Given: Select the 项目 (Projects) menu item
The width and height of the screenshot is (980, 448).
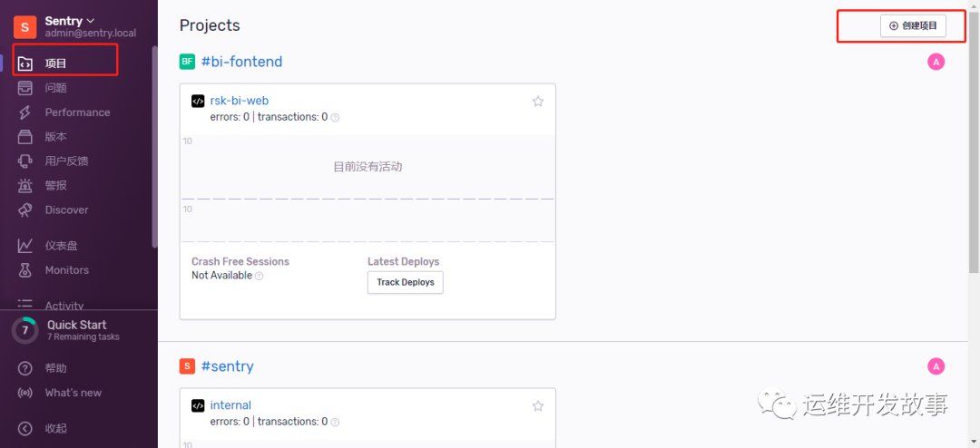Looking at the screenshot, I should tap(56, 63).
